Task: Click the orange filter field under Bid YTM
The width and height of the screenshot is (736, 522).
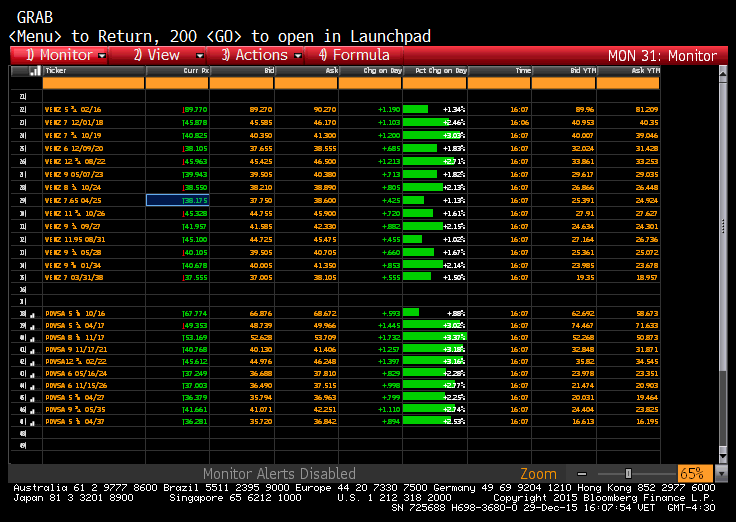Action: coord(564,83)
